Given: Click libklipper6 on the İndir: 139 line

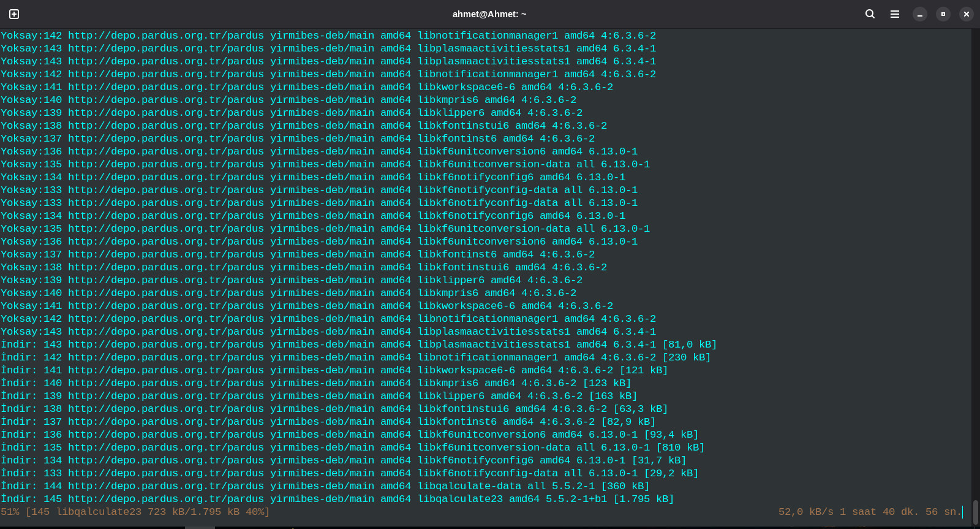Looking at the screenshot, I should (x=451, y=396).
